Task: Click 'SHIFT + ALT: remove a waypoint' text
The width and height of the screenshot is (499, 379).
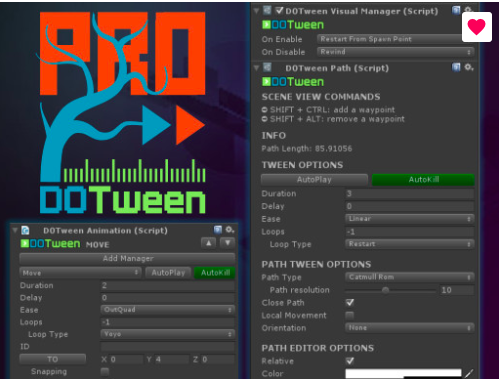Action: (x=337, y=119)
